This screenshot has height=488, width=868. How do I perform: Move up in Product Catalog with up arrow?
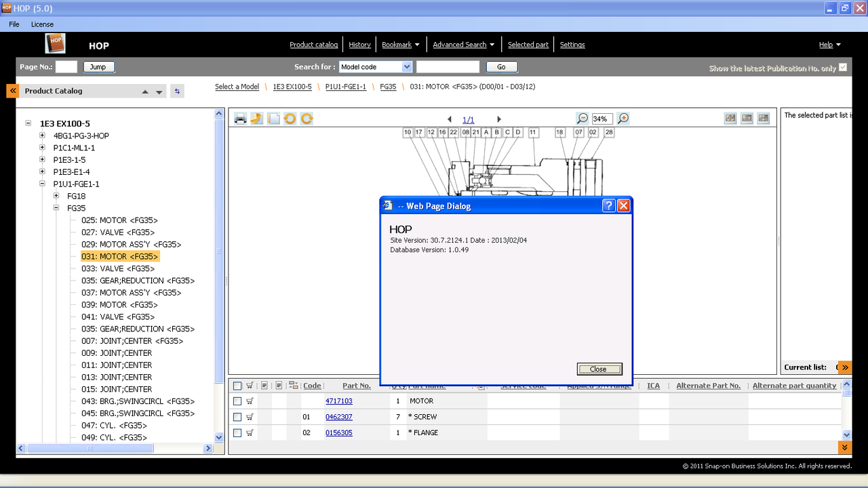145,92
